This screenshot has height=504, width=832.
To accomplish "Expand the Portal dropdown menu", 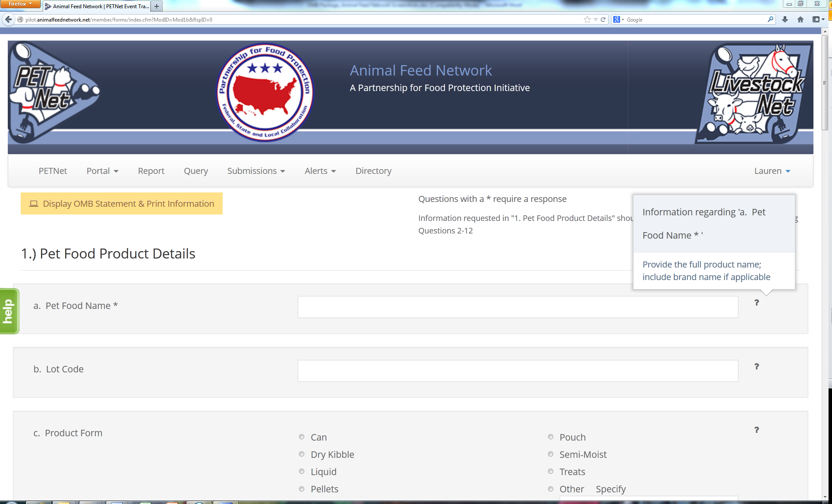I will (x=102, y=171).
